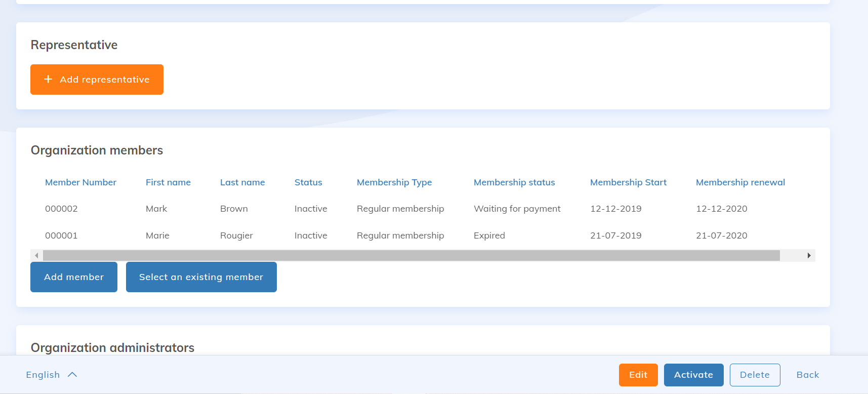Sort by Member Number column header

click(80, 182)
